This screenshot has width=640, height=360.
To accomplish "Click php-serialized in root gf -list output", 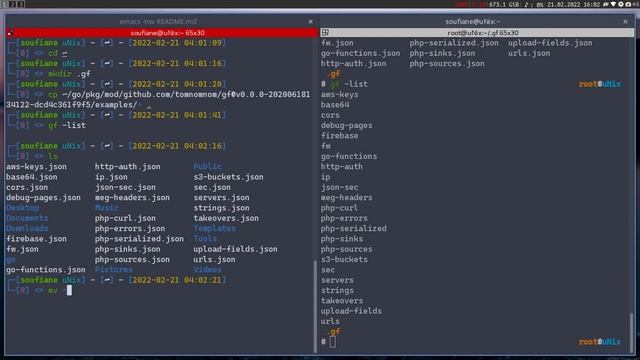I will (353, 228).
